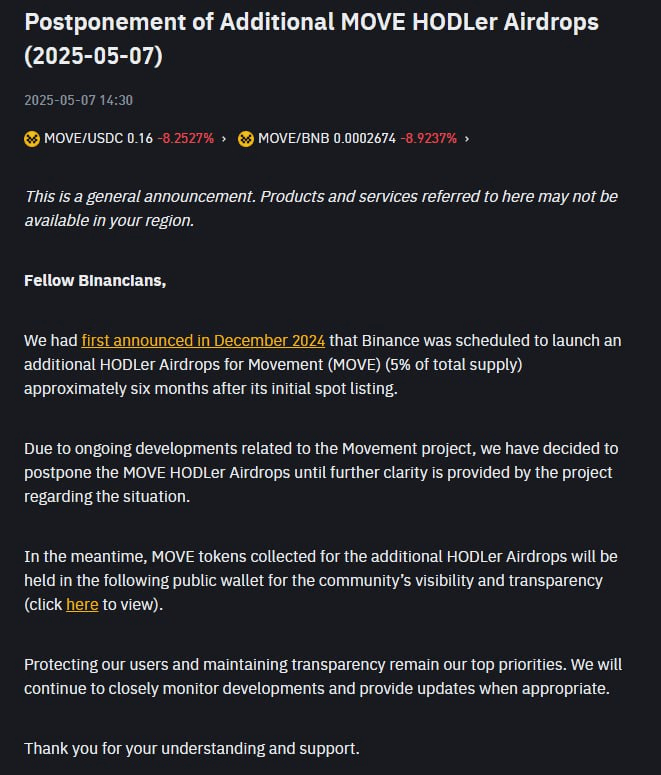
Task: Click the paragraph starting "Protecting our users"
Action: click(x=323, y=677)
